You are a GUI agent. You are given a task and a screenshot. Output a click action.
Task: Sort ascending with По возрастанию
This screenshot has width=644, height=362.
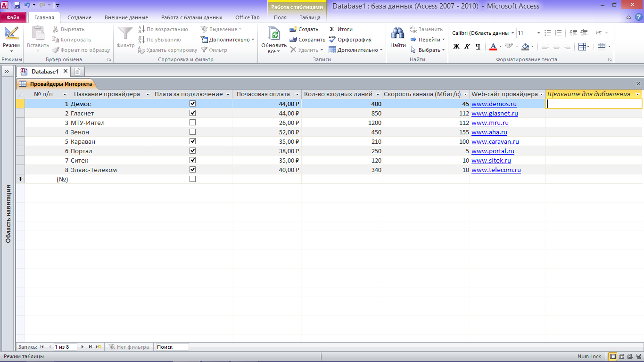tap(163, 29)
